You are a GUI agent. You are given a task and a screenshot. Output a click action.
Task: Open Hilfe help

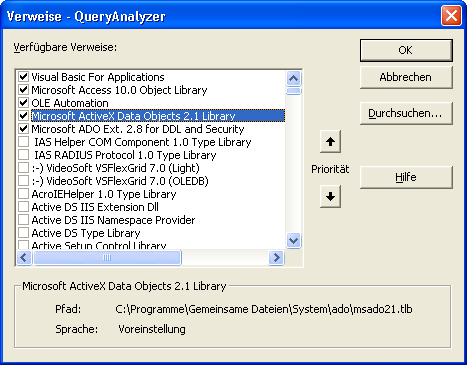406,177
